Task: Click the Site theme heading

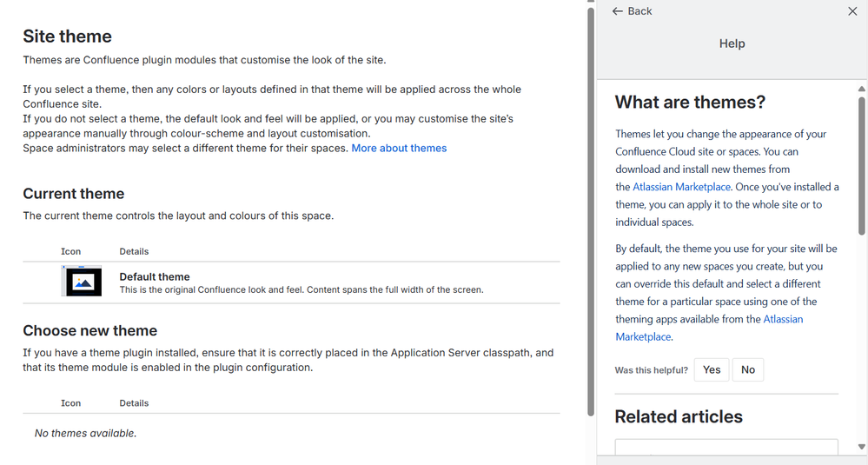Action: pos(67,37)
